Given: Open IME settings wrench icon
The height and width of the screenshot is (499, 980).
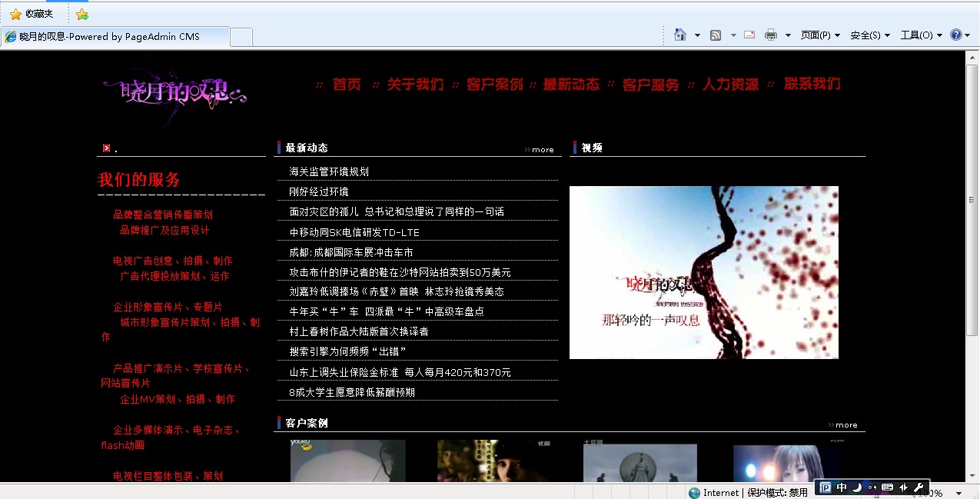Looking at the screenshot, I should pos(918,487).
